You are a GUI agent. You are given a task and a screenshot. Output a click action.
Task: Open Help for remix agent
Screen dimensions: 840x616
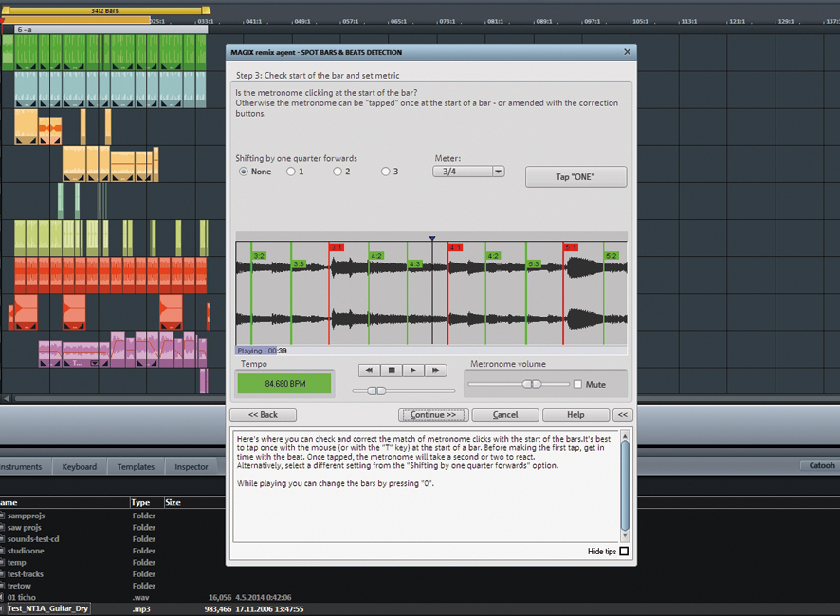click(x=575, y=414)
